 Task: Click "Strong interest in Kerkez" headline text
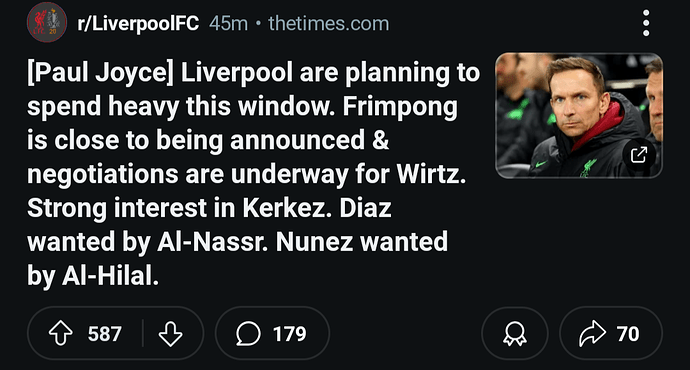point(179,208)
